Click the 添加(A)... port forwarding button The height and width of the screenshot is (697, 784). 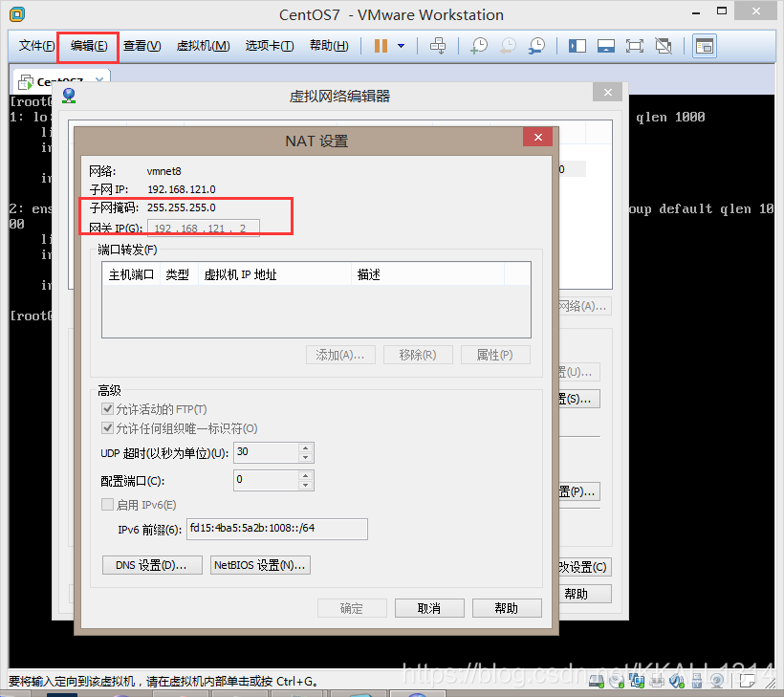pyautogui.click(x=340, y=355)
